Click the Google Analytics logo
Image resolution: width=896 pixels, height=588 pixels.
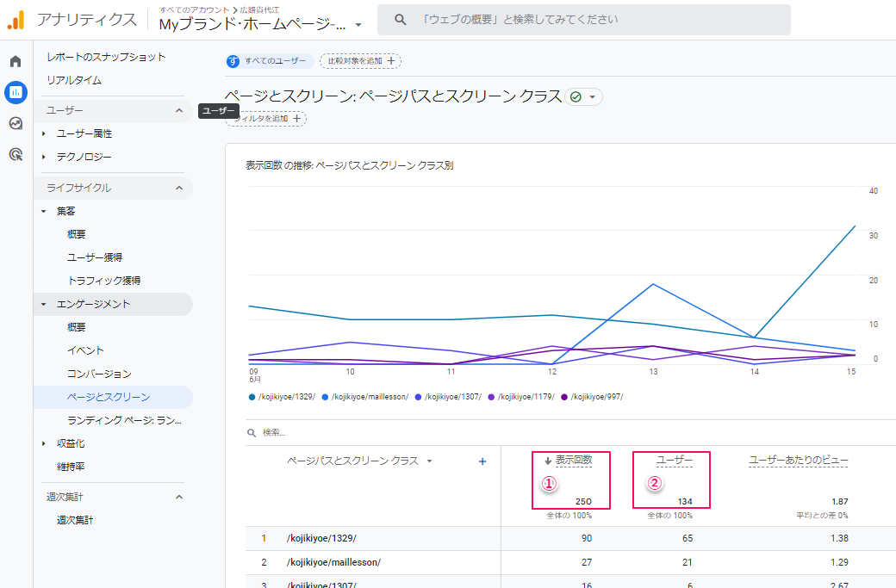tap(16, 19)
